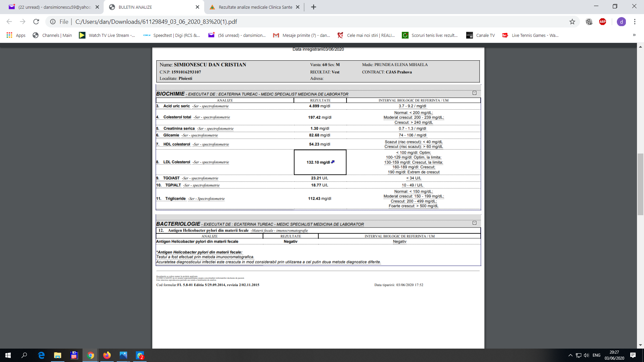644x362 pixels.
Task: Open the Windows Start menu
Action: click(8, 355)
